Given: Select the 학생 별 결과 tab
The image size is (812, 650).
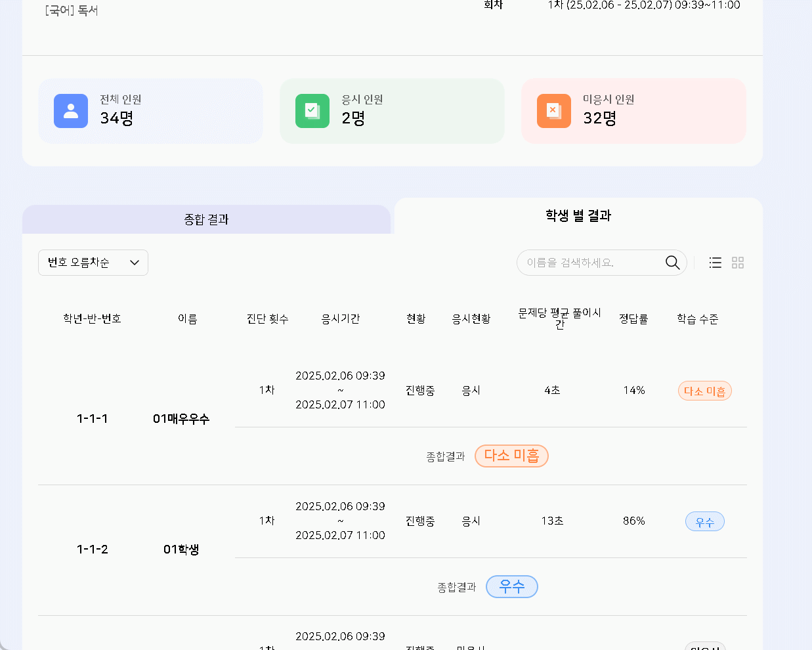Looking at the screenshot, I should click(578, 216).
